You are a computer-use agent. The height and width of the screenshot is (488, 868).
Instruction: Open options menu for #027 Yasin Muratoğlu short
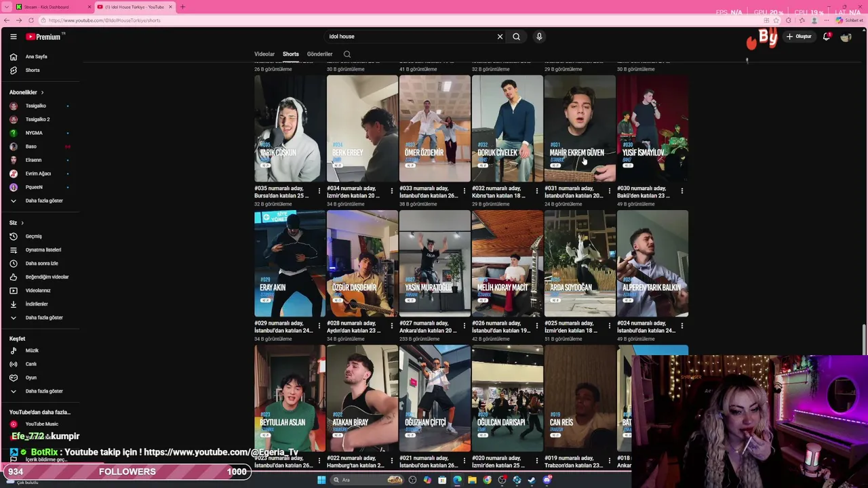coord(465,326)
